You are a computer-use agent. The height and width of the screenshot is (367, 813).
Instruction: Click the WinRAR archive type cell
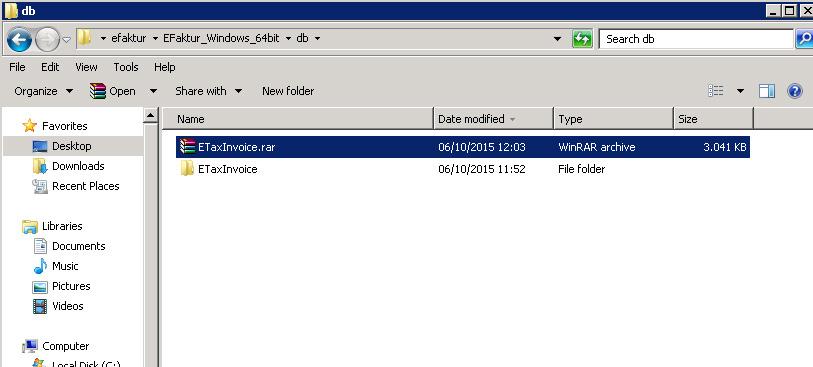[597, 147]
